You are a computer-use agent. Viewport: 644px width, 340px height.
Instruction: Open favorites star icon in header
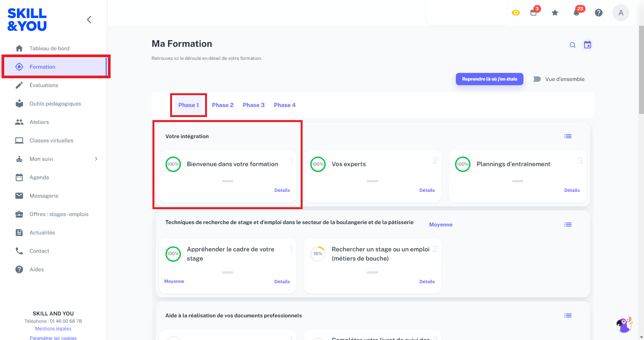click(555, 13)
